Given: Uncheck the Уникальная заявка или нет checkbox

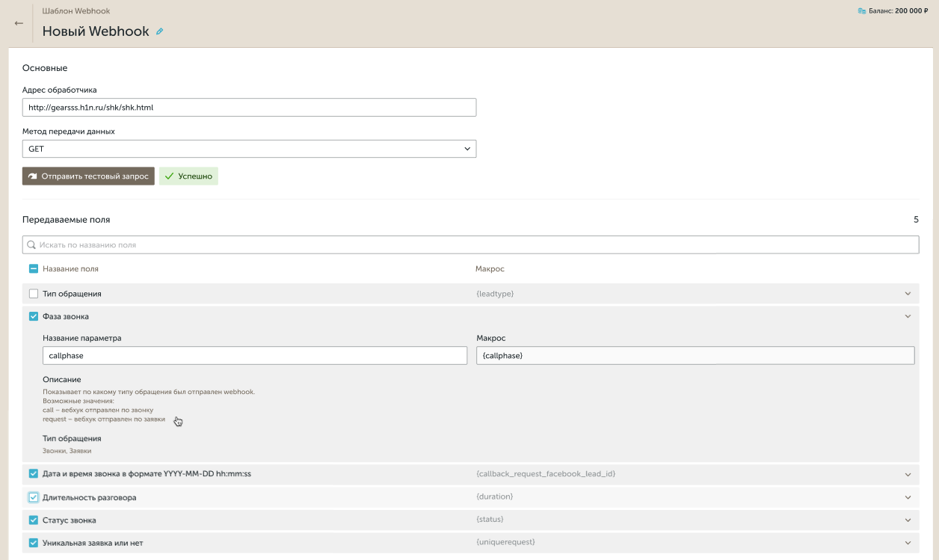Looking at the screenshot, I should 33,543.
